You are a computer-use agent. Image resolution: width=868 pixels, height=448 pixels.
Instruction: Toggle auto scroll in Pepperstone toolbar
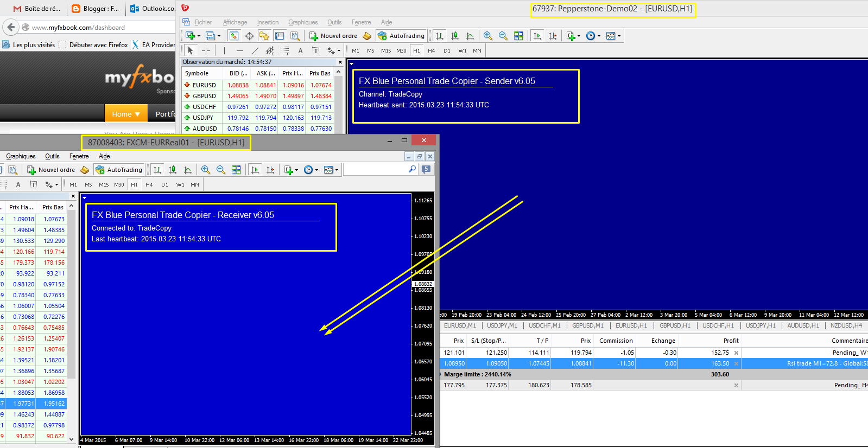click(x=537, y=36)
